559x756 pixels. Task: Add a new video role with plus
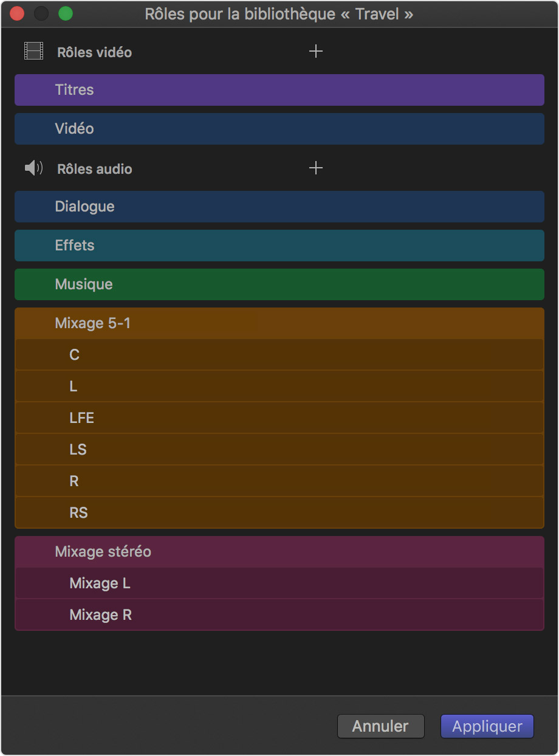[x=315, y=52]
